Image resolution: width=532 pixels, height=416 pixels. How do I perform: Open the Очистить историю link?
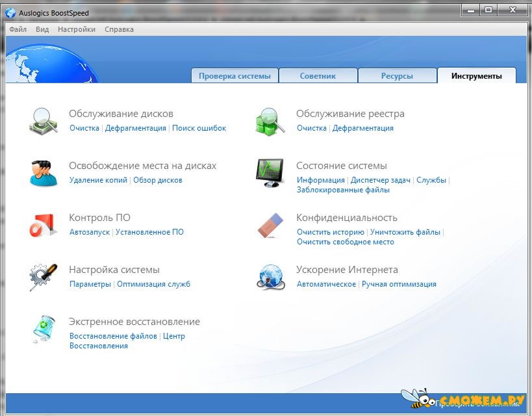(331, 232)
